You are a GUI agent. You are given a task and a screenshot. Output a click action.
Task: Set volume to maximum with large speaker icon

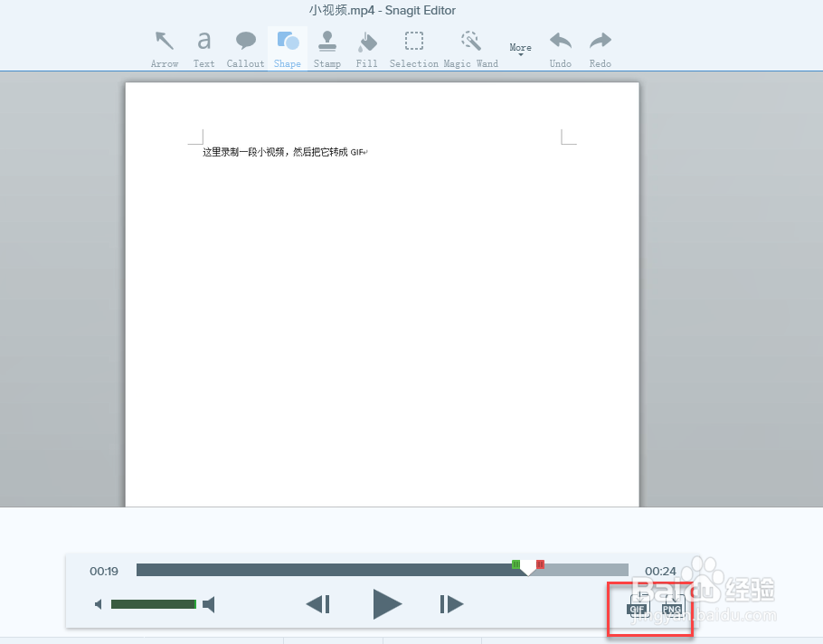tap(209, 604)
